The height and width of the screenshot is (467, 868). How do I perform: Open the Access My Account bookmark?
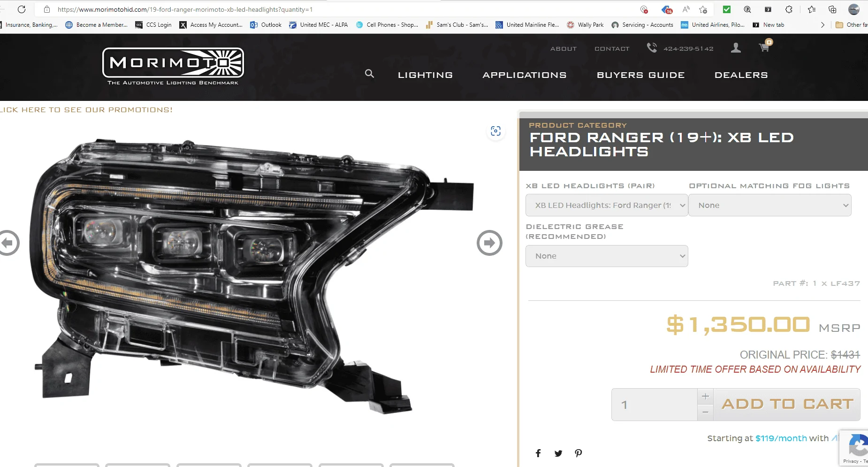point(211,25)
